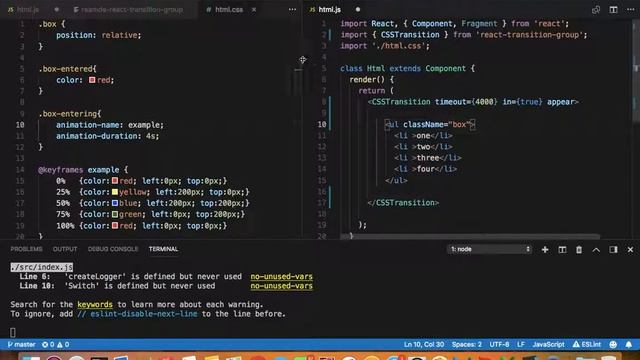Open the OUTPUT panel tab
Viewport: 640px width, 360px height.
(64, 249)
